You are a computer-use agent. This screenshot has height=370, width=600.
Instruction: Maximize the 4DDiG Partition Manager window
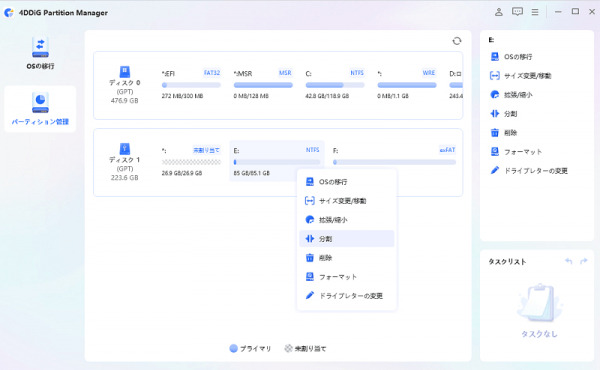(x=575, y=12)
